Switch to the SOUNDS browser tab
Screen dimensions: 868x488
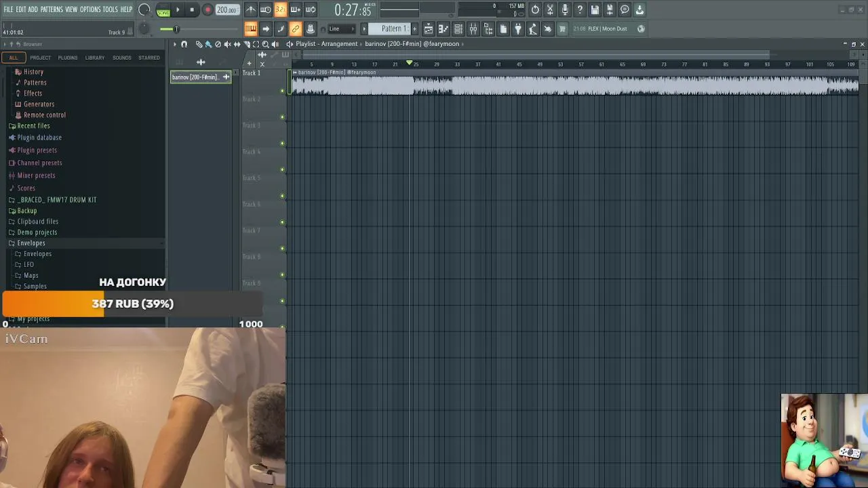[122, 58]
